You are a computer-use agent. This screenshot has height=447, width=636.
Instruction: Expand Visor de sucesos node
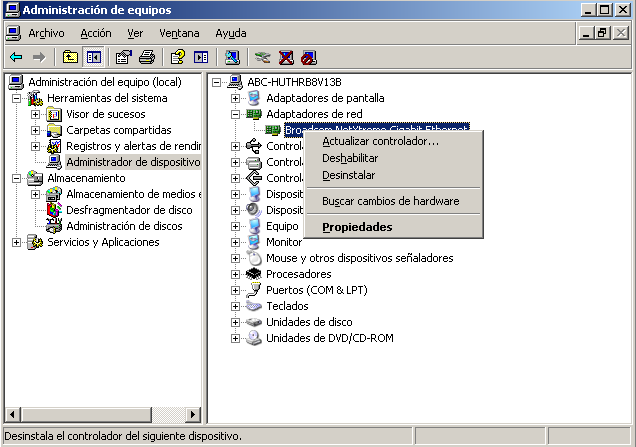pyautogui.click(x=35, y=114)
